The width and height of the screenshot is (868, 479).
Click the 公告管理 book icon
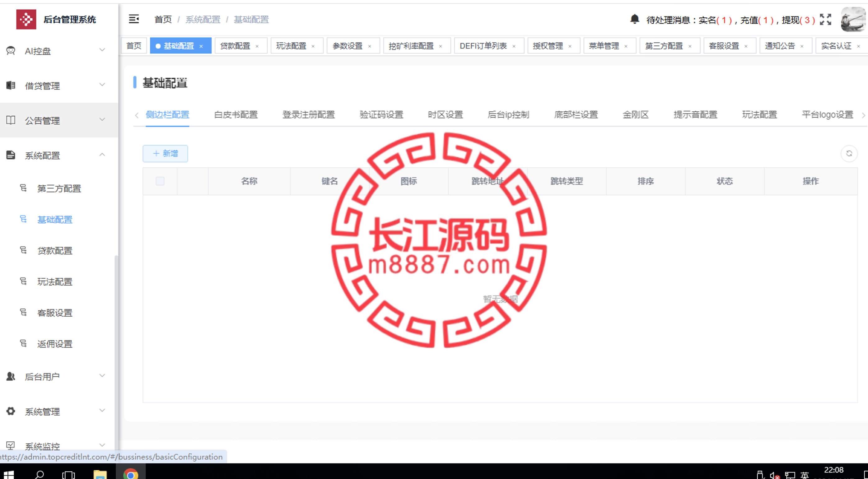click(x=11, y=120)
